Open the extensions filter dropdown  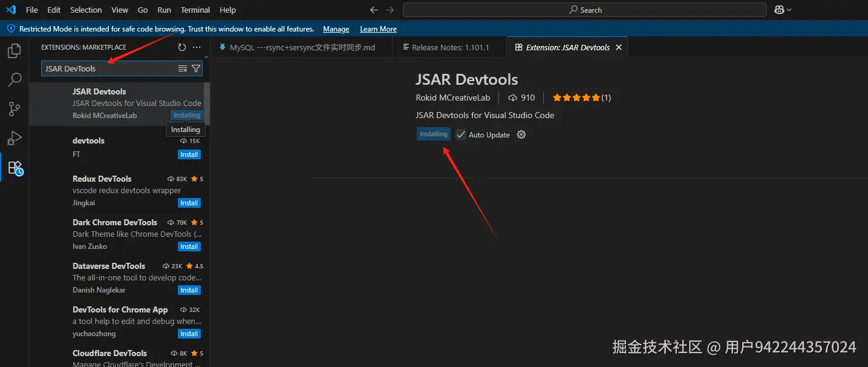(196, 68)
